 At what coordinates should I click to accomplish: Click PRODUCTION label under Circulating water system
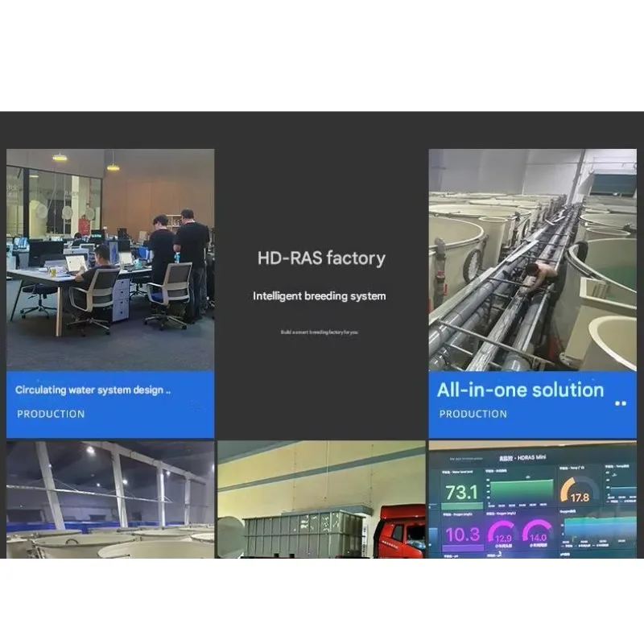click(51, 414)
